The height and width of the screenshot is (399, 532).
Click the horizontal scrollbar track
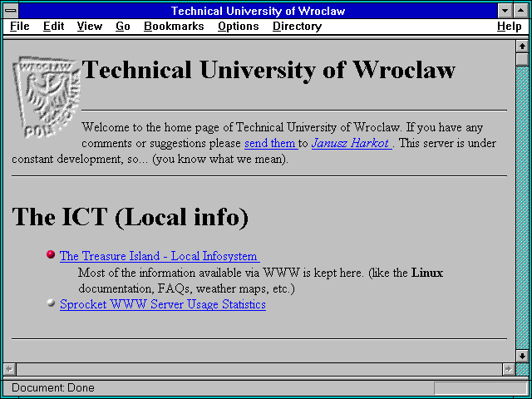click(259, 369)
